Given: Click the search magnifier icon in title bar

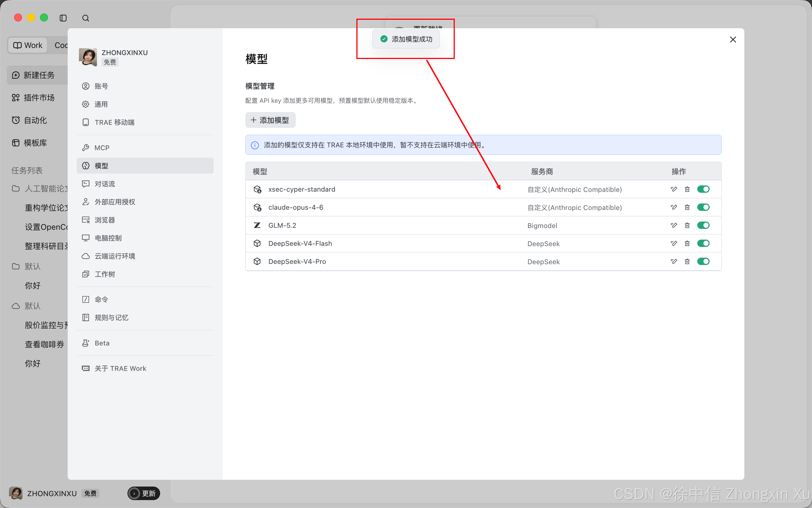Looking at the screenshot, I should click(85, 18).
